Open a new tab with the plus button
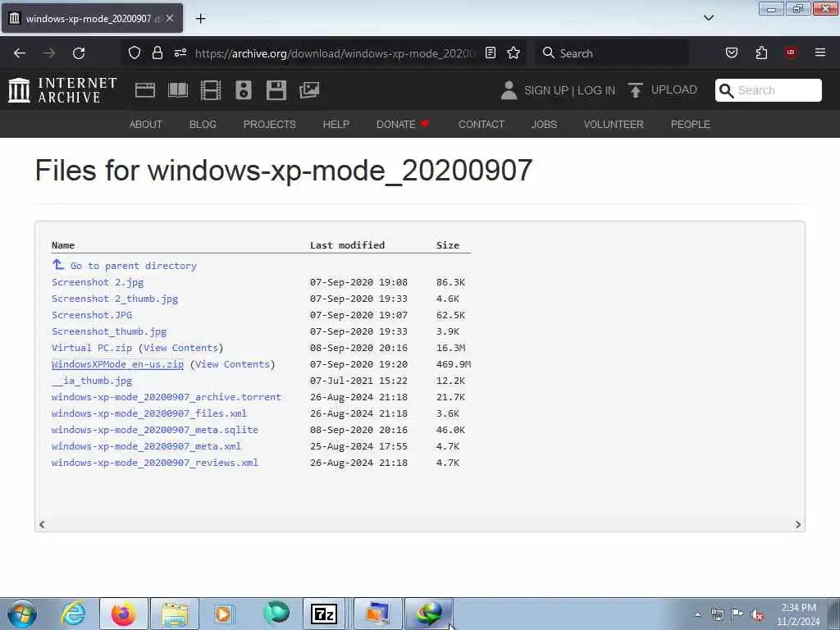This screenshot has width=840, height=630. pos(200,19)
